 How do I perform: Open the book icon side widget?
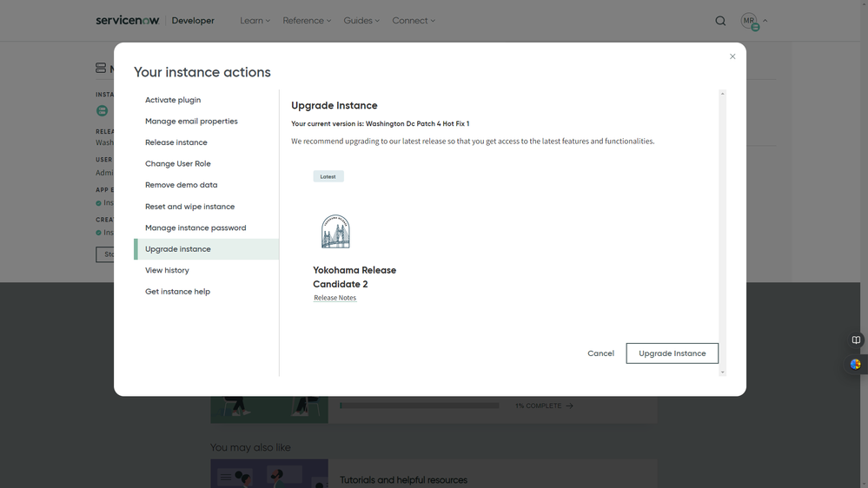click(856, 340)
